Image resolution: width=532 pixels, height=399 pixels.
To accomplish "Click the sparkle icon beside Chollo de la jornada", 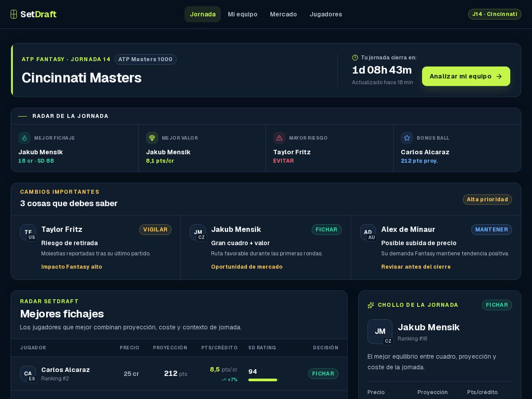I will [x=371, y=305].
